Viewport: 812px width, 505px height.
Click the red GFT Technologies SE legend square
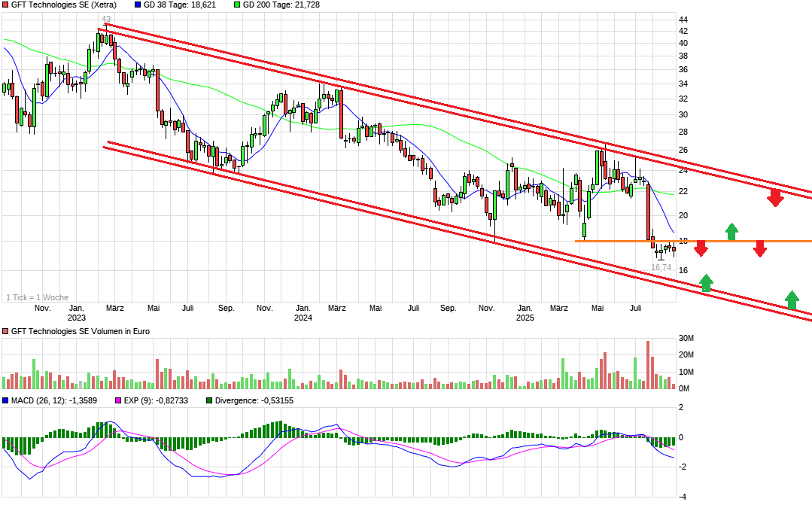pyautogui.click(x=6, y=6)
